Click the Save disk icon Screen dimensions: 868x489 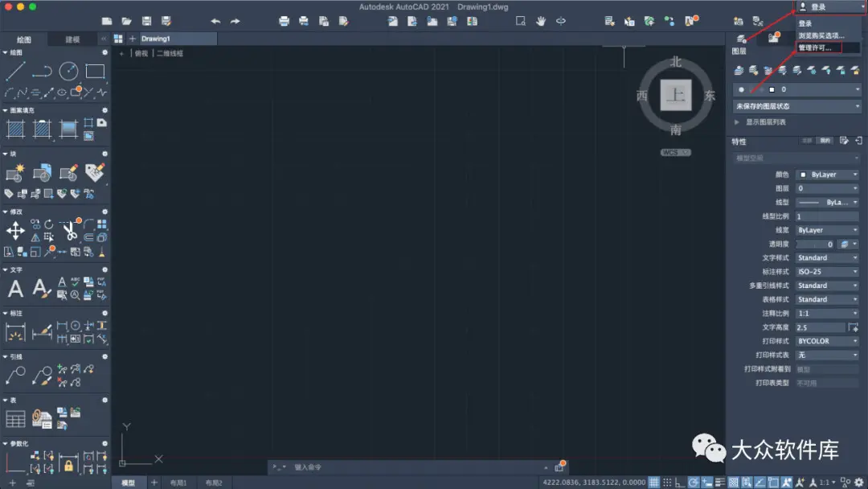pyautogui.click(x=147, y=22)
